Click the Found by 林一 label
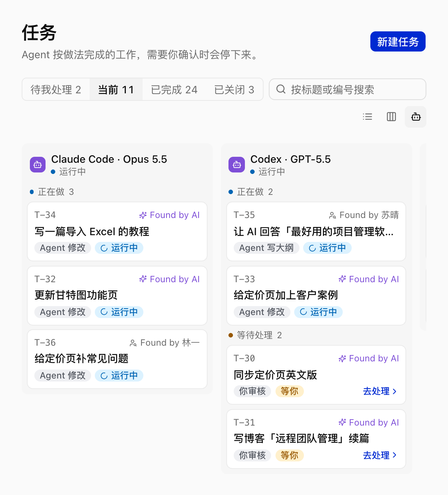 point(165,343)
